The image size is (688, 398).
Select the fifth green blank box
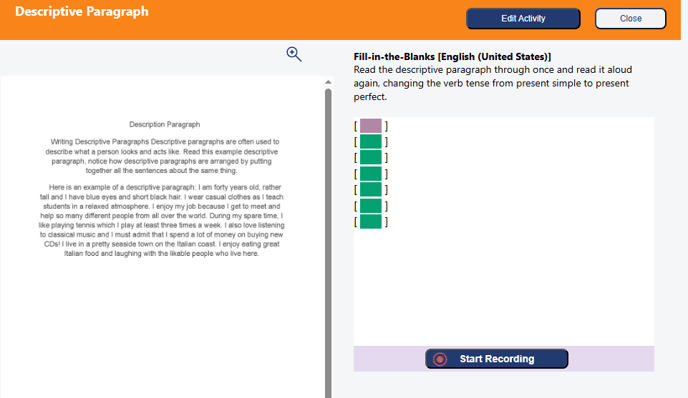pos(371,190)
